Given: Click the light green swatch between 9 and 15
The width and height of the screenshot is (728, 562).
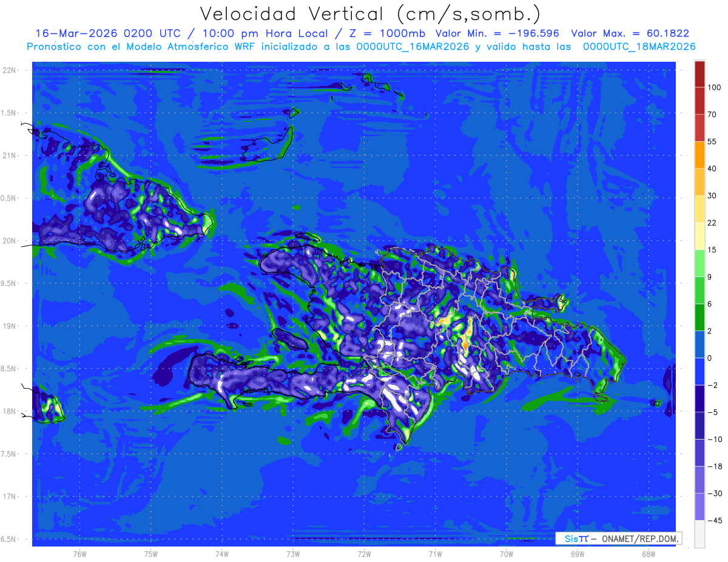Looking at the screenshot, I should [x=699, y=263].
